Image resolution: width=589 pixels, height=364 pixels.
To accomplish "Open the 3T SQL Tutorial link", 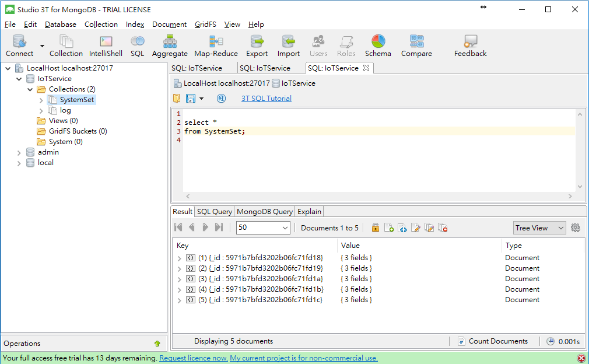I will (x=267, y=99).
